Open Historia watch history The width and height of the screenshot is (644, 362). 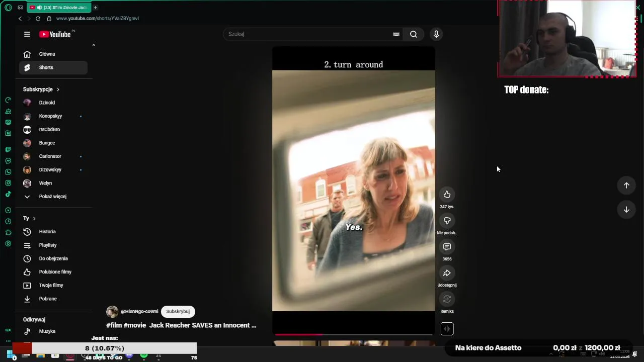click(53, 232)
